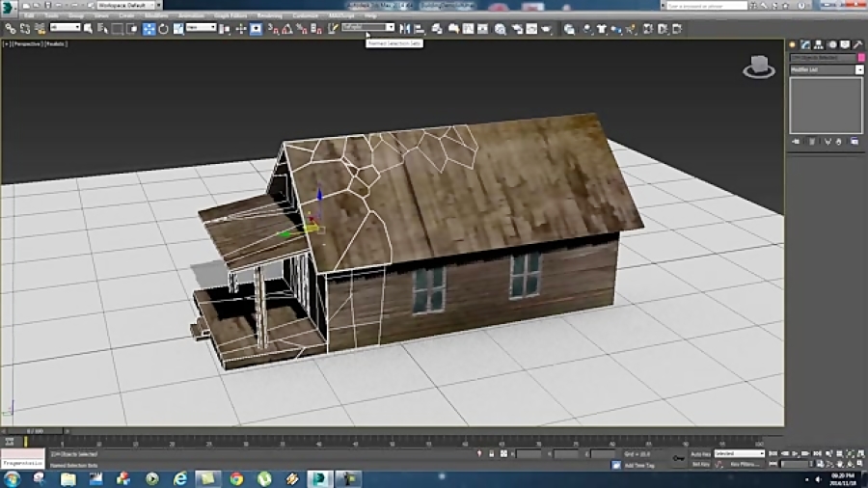Click the object color swatch

point(861,58)
